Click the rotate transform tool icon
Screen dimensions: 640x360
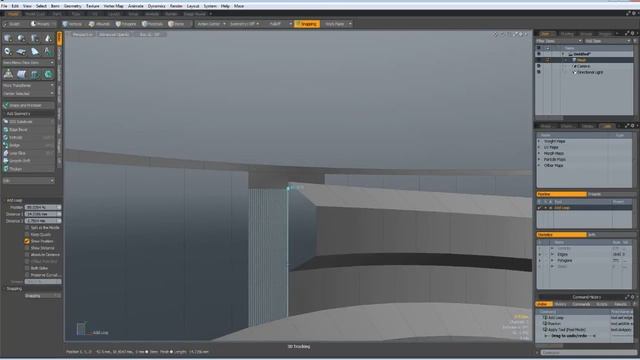tap(21, 74)
